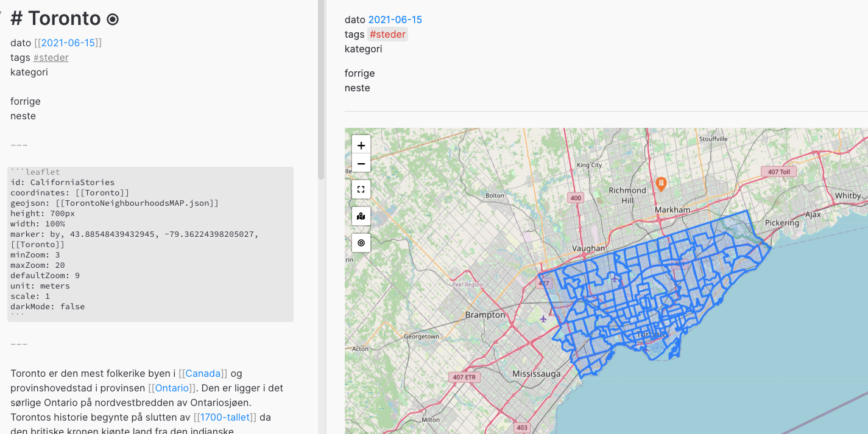Click inside the leaflet code block

150,244
